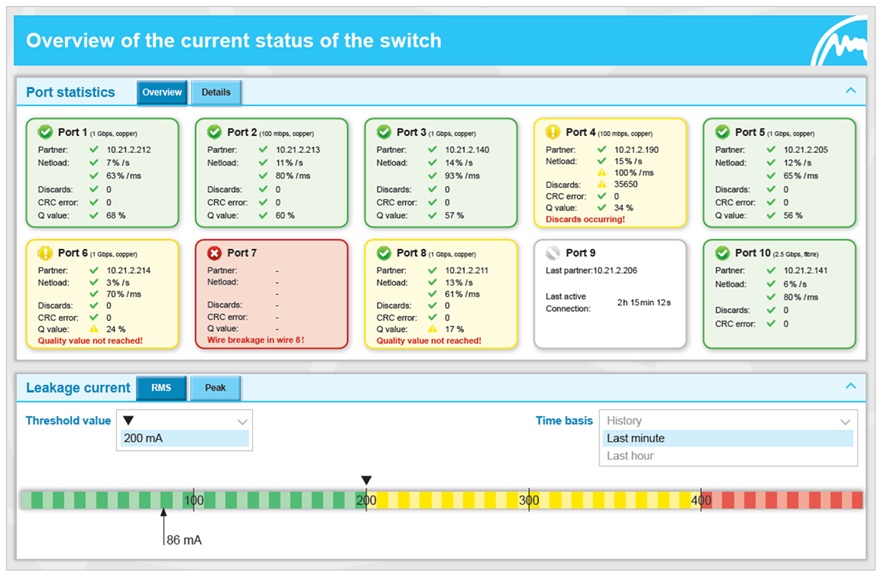884x578 pixels.
Task: Click the grey inactive icon on Port 9
Action: 553,253
